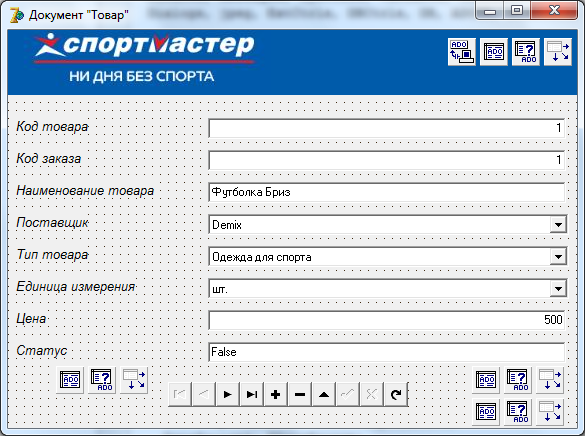The width and height of the screenshot is (585, 436).
Task: Cancel the edit with X navigator button
Action: click(372, 394)
